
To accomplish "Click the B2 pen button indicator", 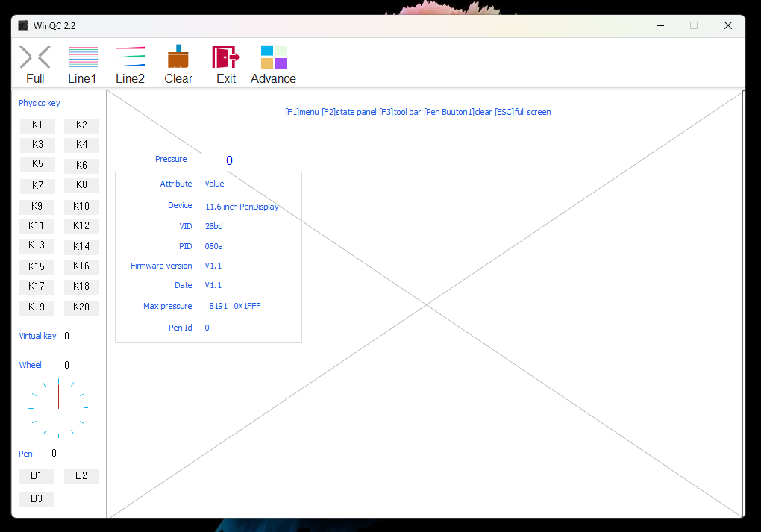I will pyautogui.click(x=81, y=476).
